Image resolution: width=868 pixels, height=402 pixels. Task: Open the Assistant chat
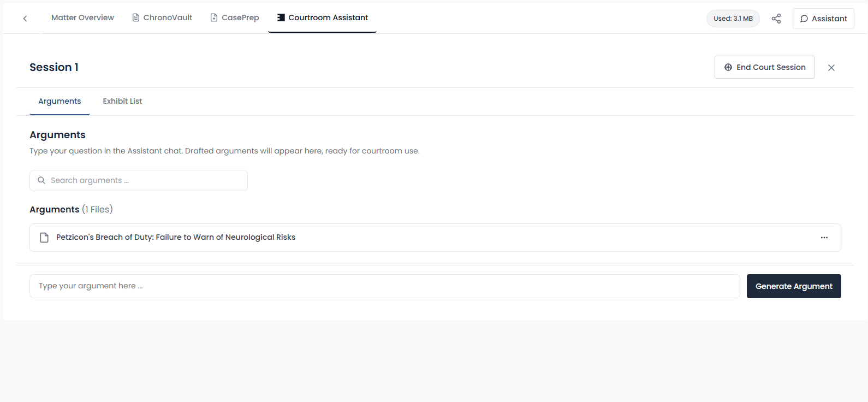[823, 18]
